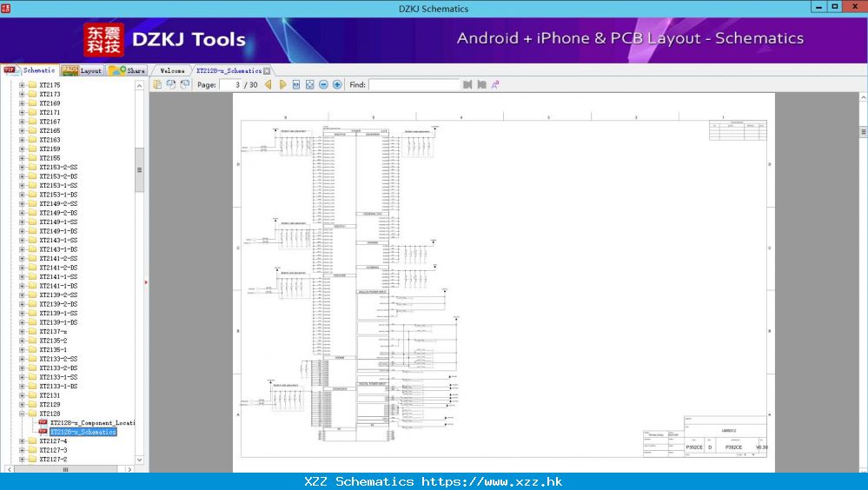The image size is (868, 490).
Task: Click the DZKJ red logo
Action: click(x=103, y=40)
